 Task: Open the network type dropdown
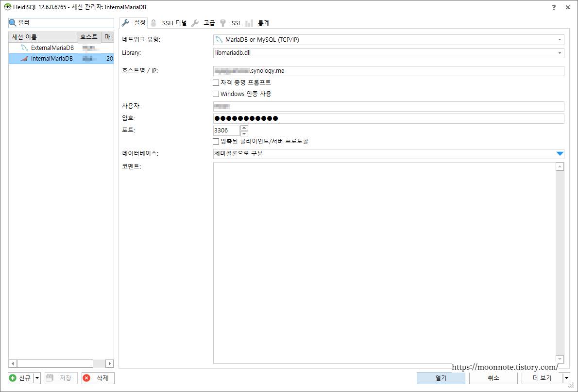click(560, 40)
